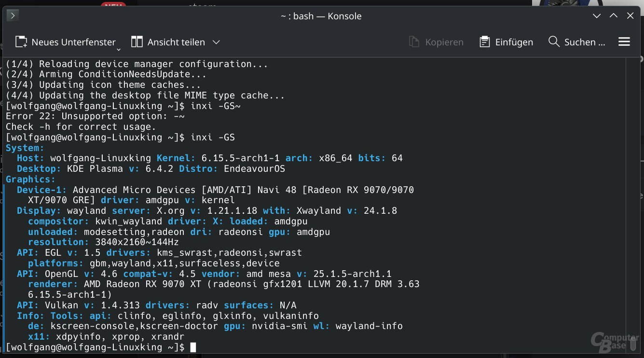Click the 'EndeavourOS' distro name
The width and height of the screenshot is (644, 358).
pos(255,169)
